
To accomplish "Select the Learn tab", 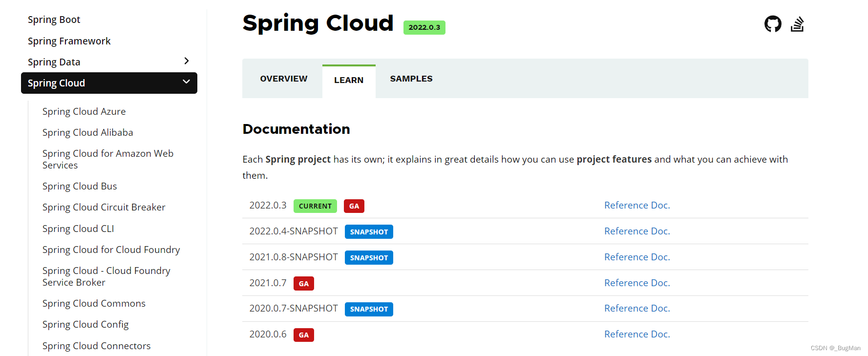I will (x=349, y=80).
